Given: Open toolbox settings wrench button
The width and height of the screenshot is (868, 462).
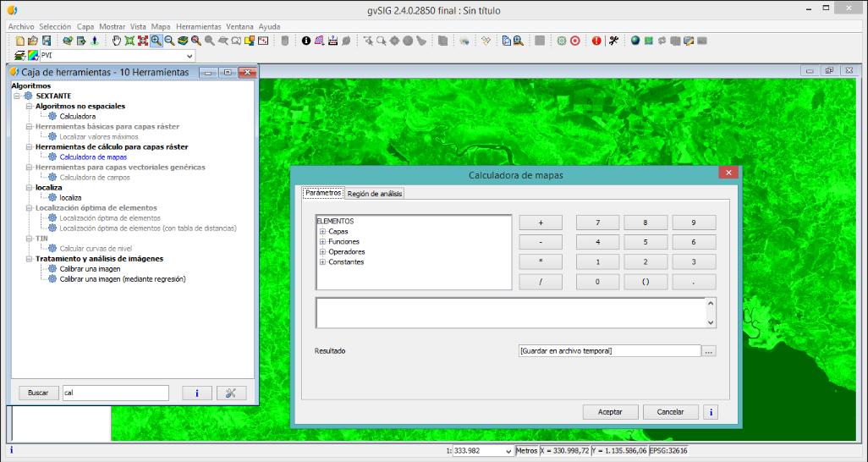Looking at the screenshot, I should tap(231, 393).
